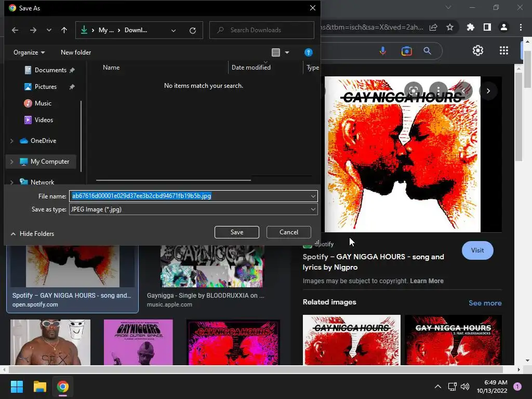Open Chrome profile icon

click(x=504, y=27)
